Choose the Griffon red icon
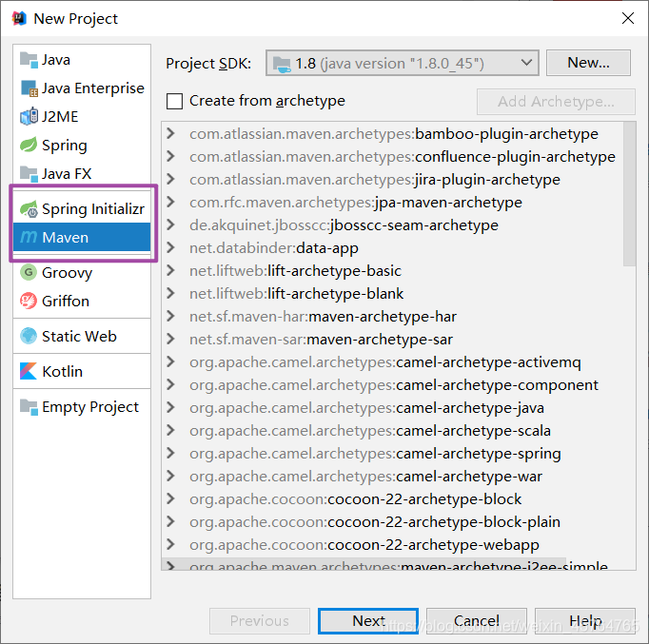 [x=29, y=301]
